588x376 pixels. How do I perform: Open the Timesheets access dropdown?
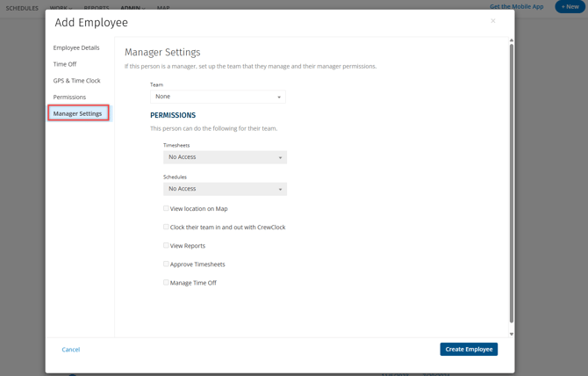(x=225, y=157)
